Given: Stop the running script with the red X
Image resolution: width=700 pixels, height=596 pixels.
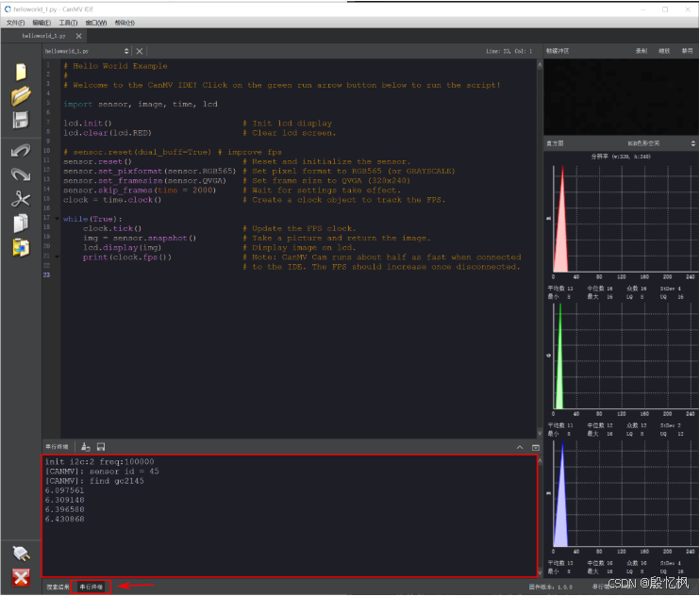Looking at the screenshot, I should coord(21,577).
